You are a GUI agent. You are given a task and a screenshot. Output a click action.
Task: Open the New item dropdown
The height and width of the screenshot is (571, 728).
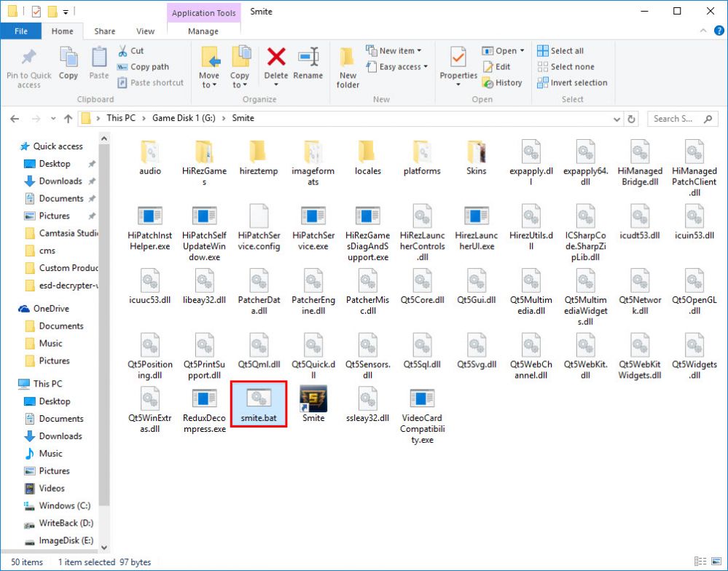tap(396, 50)
